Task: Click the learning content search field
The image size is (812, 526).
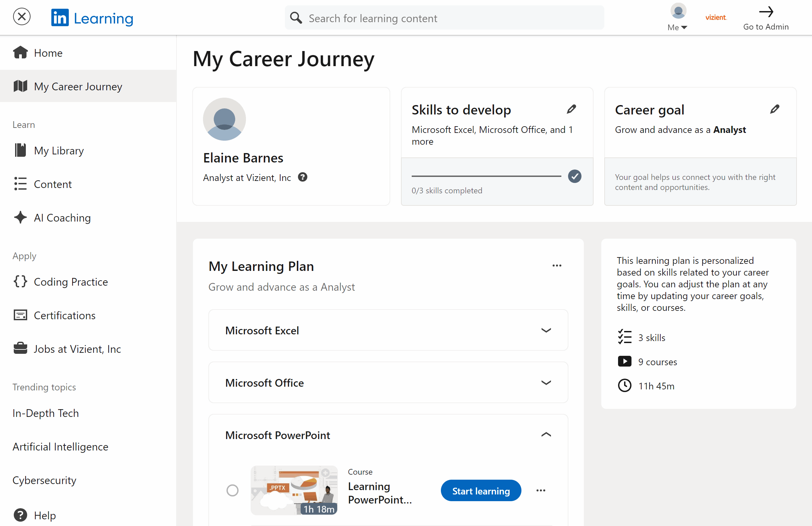Action: (x=444, y=18)
